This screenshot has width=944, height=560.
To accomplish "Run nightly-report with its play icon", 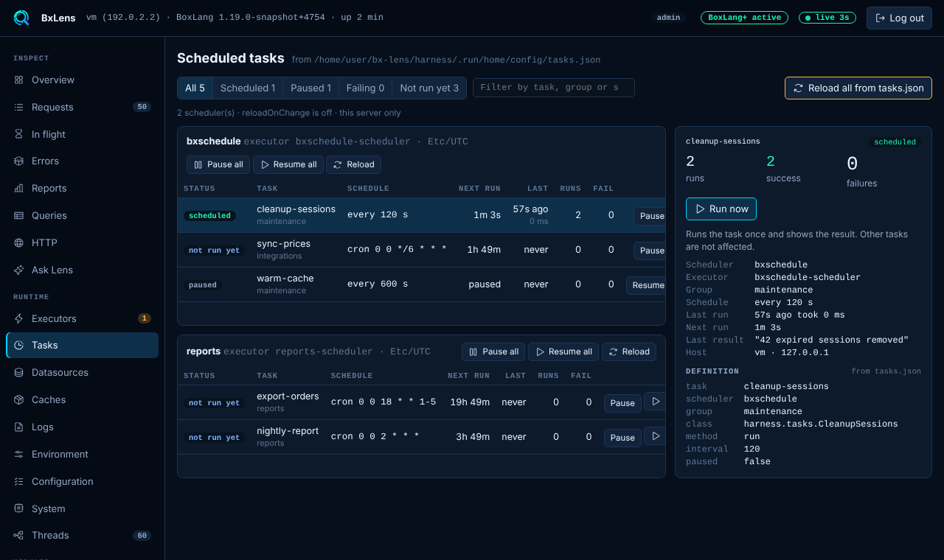I will coord(655,436).
